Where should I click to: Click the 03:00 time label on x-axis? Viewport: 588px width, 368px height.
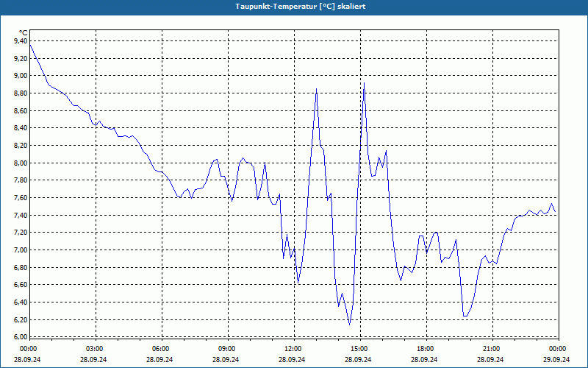coord(95,349)
